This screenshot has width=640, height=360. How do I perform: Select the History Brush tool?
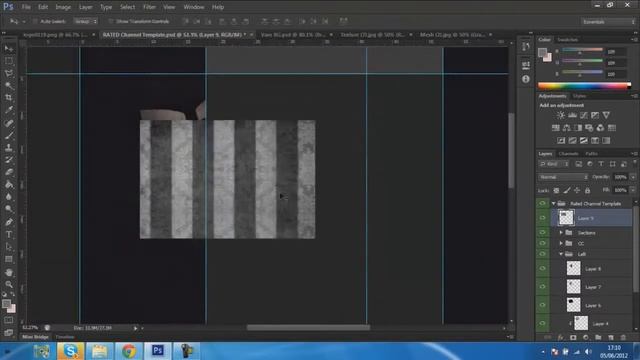[9, 160]
